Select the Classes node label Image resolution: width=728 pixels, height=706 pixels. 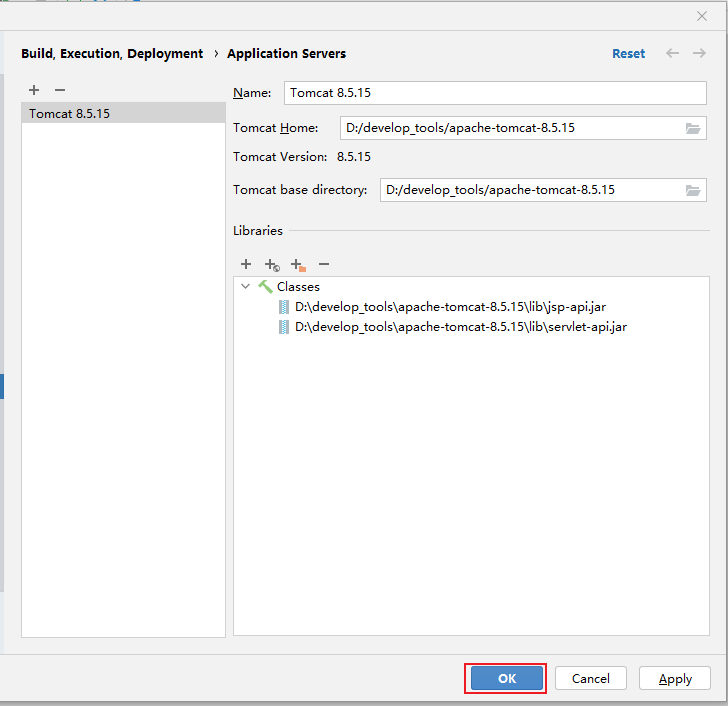click(x=298, y=287)
